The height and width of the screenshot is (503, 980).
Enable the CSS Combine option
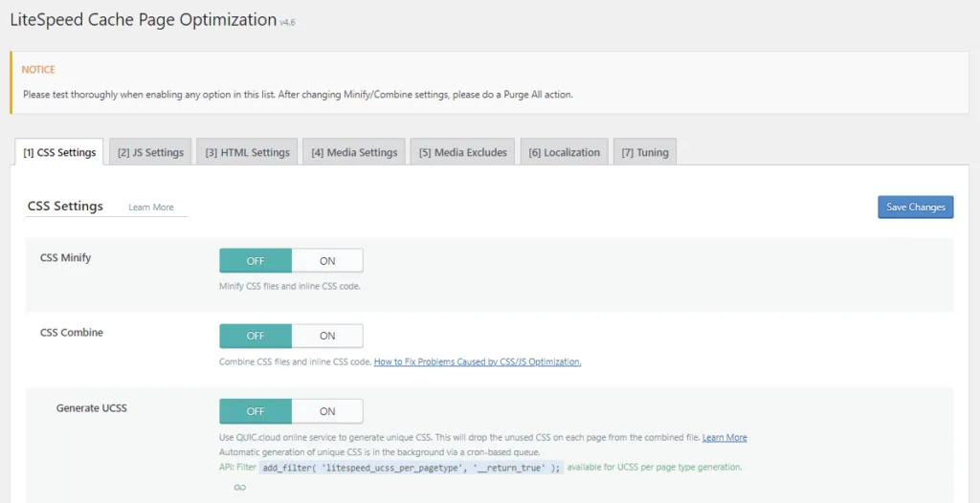(x=327, y=336)
